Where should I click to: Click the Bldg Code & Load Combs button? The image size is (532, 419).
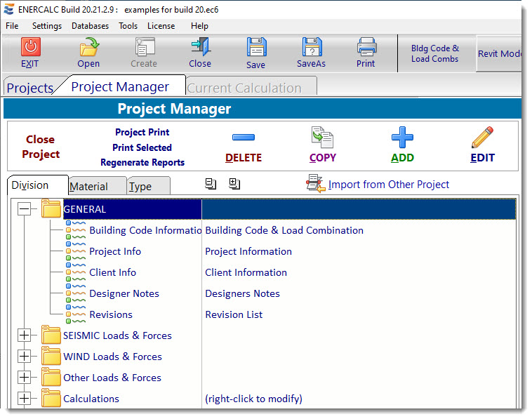tap(435, 53)
